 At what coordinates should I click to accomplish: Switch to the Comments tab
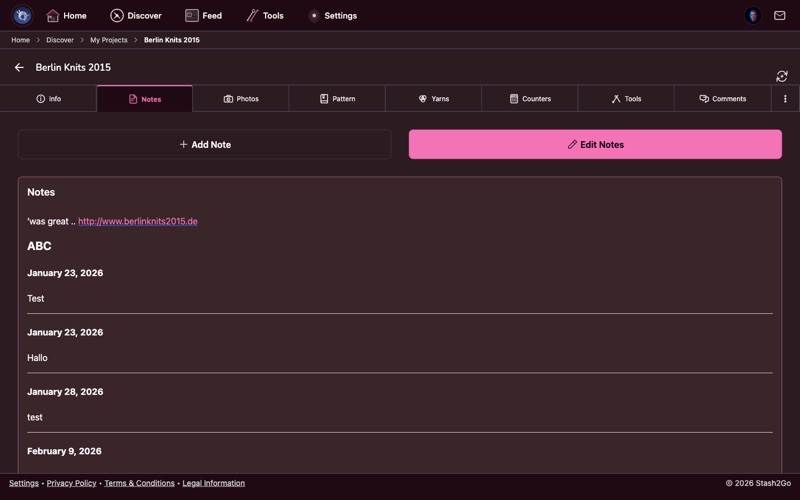722,98
